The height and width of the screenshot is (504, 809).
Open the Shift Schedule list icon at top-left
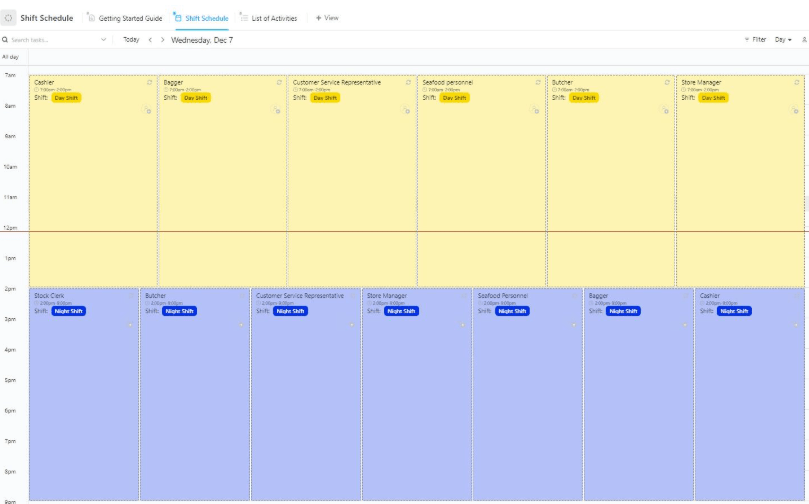pyautogui.click(x=8, y=18)
